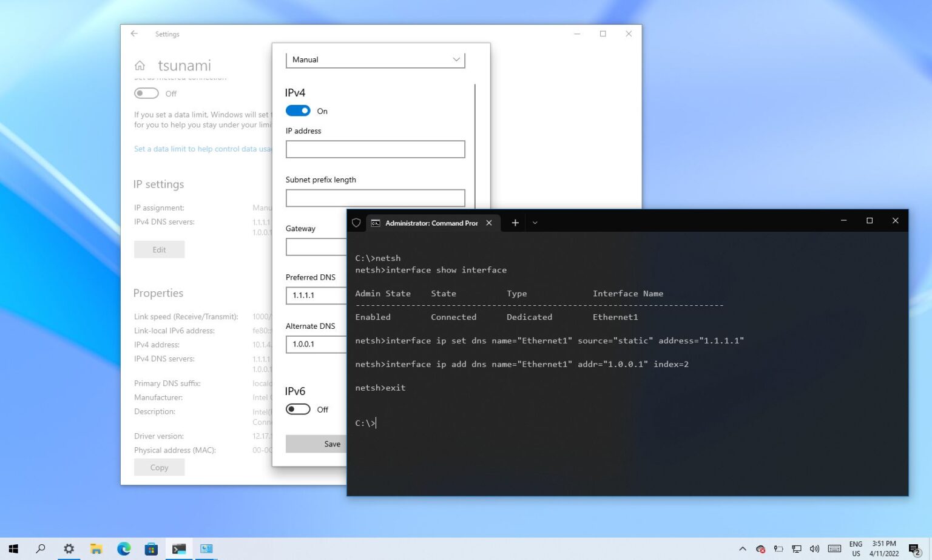932x560 pixels.
Task: Click the Set a data limit link
Action: pyautogui.click(x=202, y=149)
